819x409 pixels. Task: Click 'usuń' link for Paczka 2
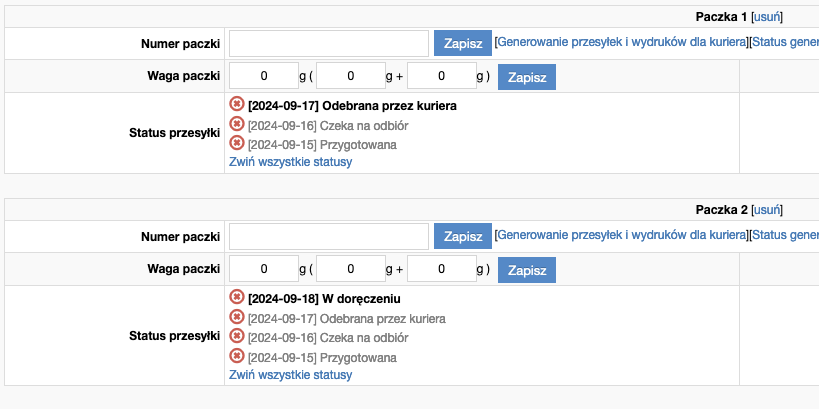tap(765, 209)
